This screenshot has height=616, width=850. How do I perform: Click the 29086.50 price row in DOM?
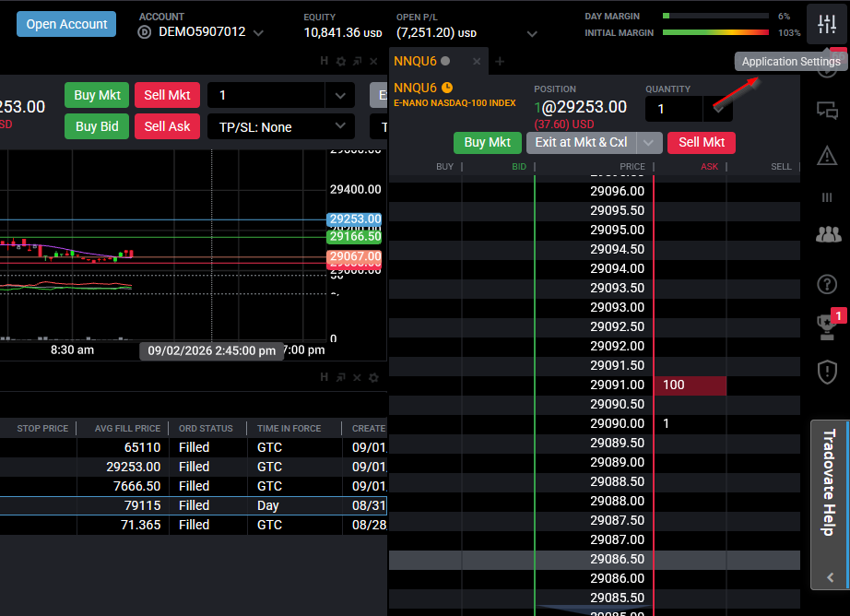(x=594, y=560)
